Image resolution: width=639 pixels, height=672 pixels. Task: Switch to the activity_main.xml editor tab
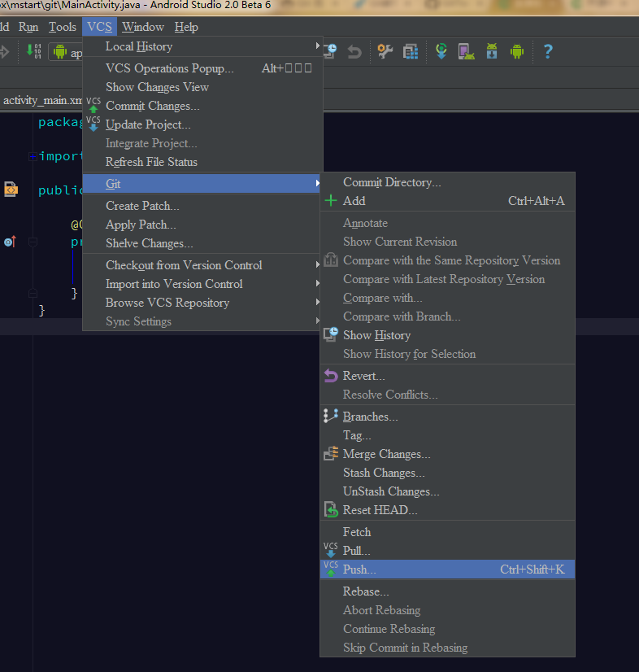[42, 100]
